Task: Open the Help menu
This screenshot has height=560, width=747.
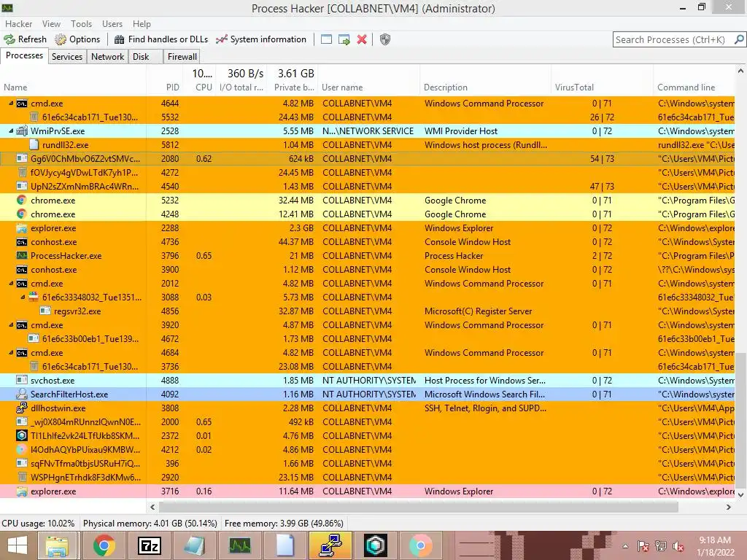Action: click(142, 24)
